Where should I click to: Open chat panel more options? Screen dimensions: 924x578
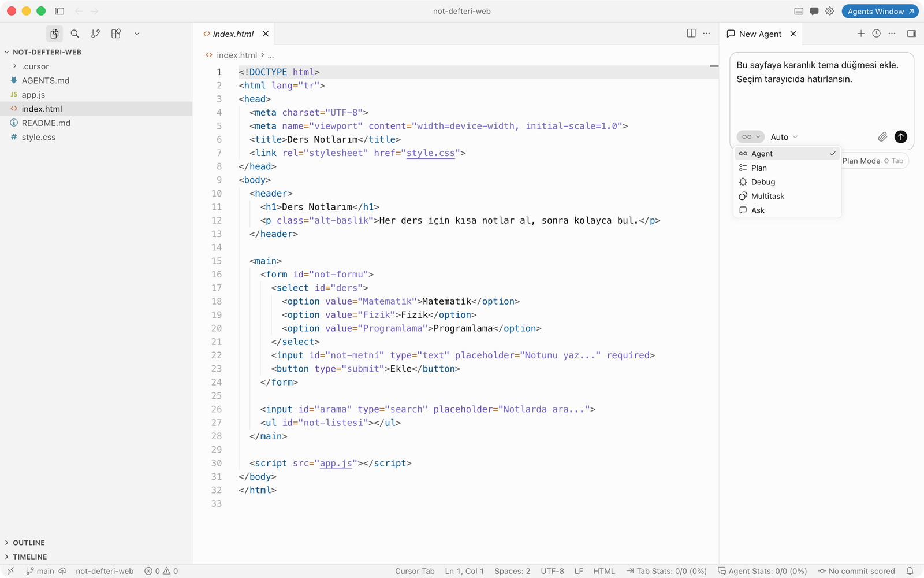pyautogui.click(x=892, y=34)
